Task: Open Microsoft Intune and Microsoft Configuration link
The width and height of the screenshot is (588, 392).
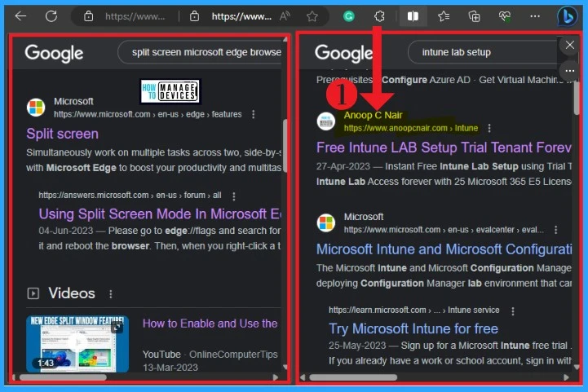Action: tap(444, 249)
